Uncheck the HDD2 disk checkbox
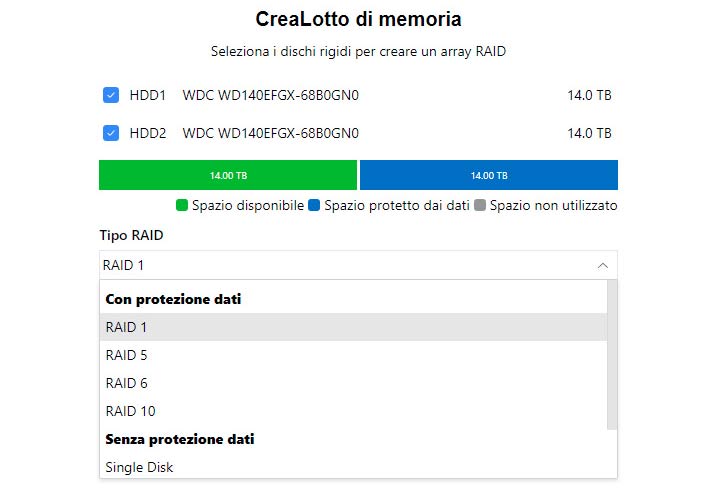 coord(111,133)
